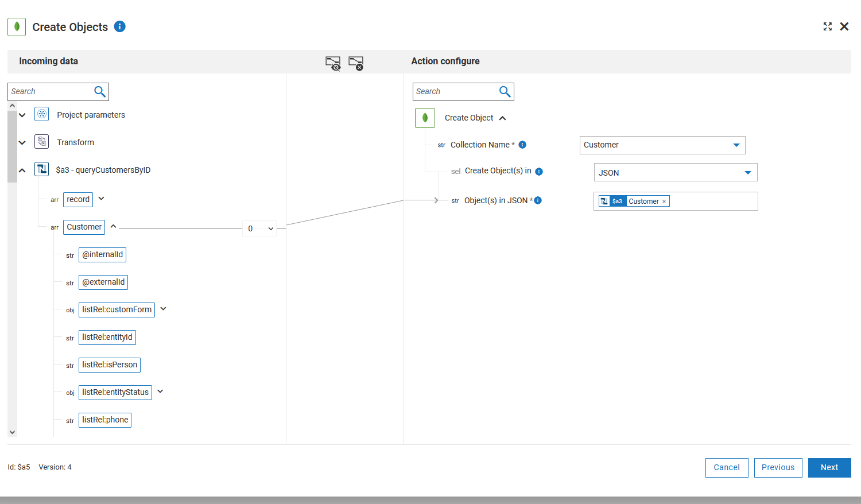This screenshot has width=861, height=504.
Task: Open the Collection Name dropdown showing Customer
Action: pyautogui.click(x=736, y=145)
